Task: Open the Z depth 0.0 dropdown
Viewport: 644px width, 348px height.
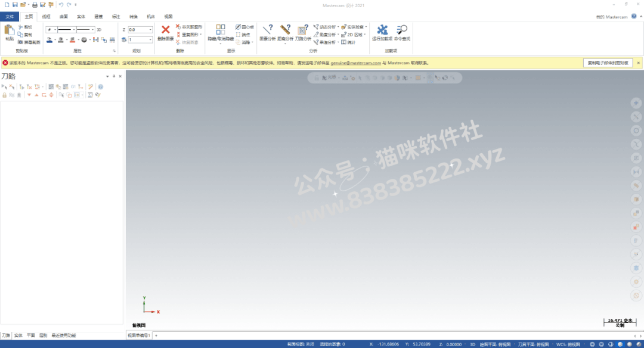Action: point(150,30)
